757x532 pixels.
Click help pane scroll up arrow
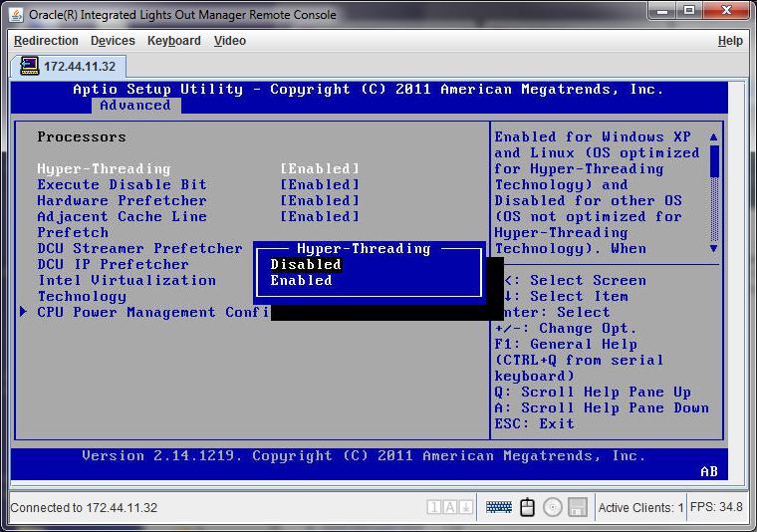pos(713,137)
